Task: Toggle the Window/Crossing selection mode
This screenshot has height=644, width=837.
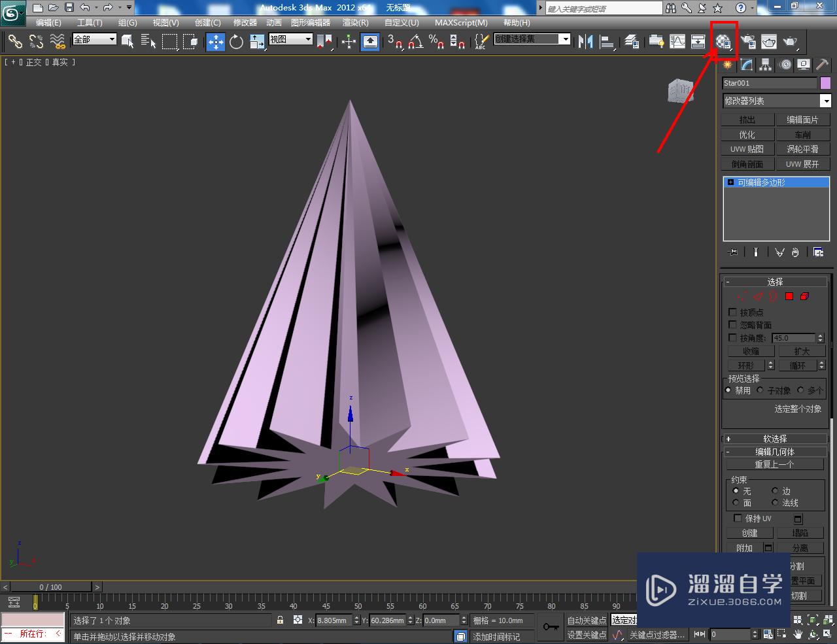Action: pyautogui.click(x=190, y=42)
